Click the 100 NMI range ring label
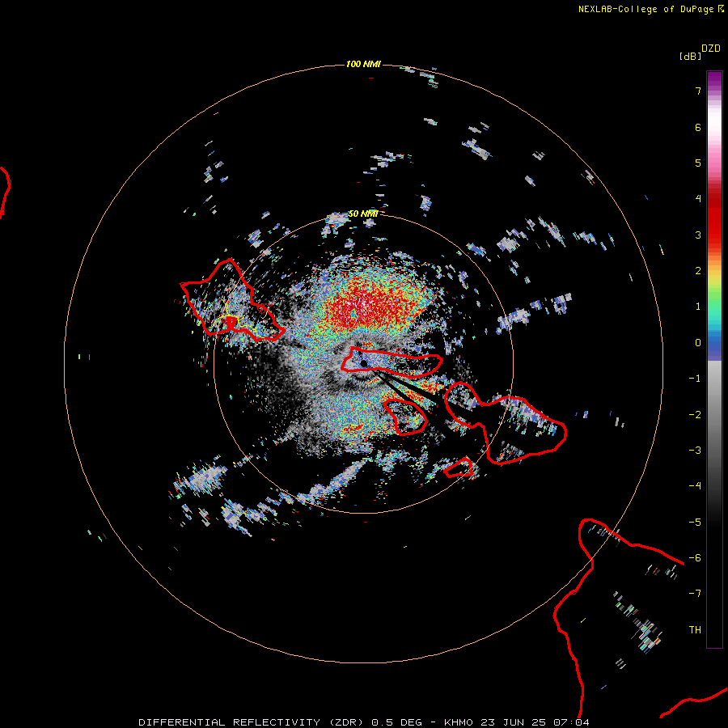The height and width of the screenshot is (728, 728). 363,64
